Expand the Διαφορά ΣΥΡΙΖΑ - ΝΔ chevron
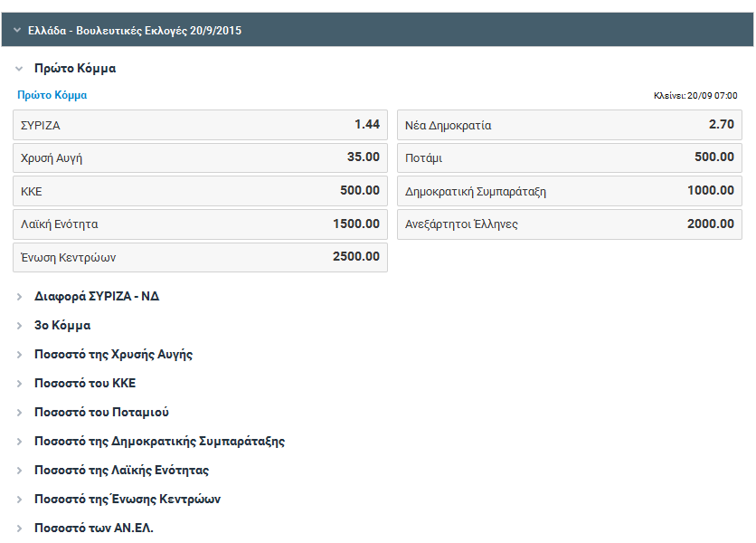This screenshot has height=543, width=756. pos(19,296)
